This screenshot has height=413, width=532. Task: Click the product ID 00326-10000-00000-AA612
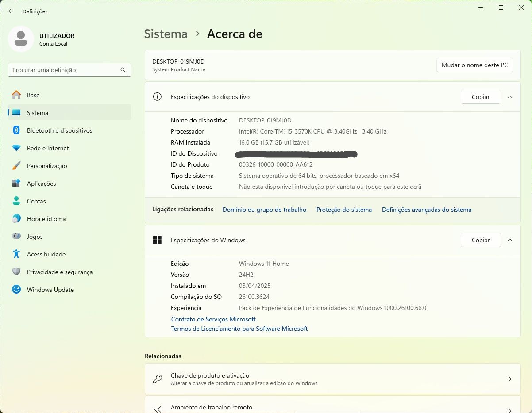point(276,164)
